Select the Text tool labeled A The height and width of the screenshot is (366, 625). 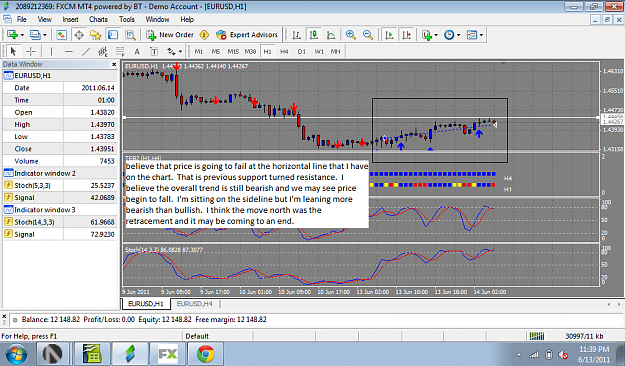coord(137,51)
